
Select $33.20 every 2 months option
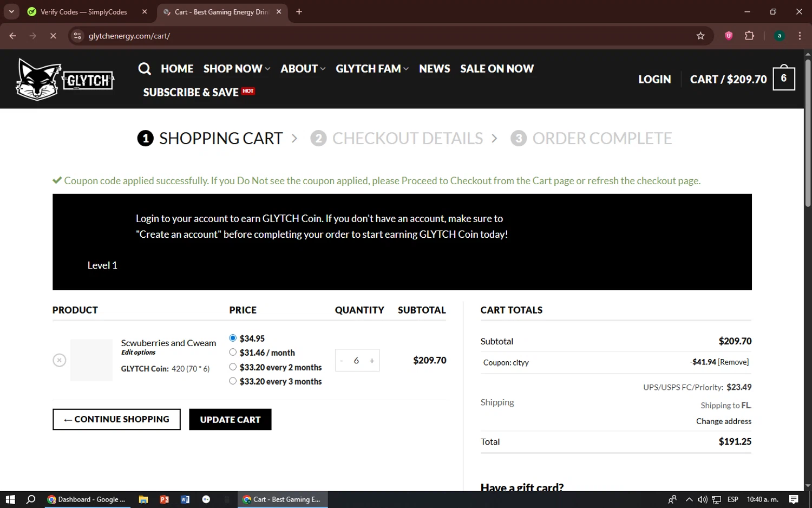233,367
